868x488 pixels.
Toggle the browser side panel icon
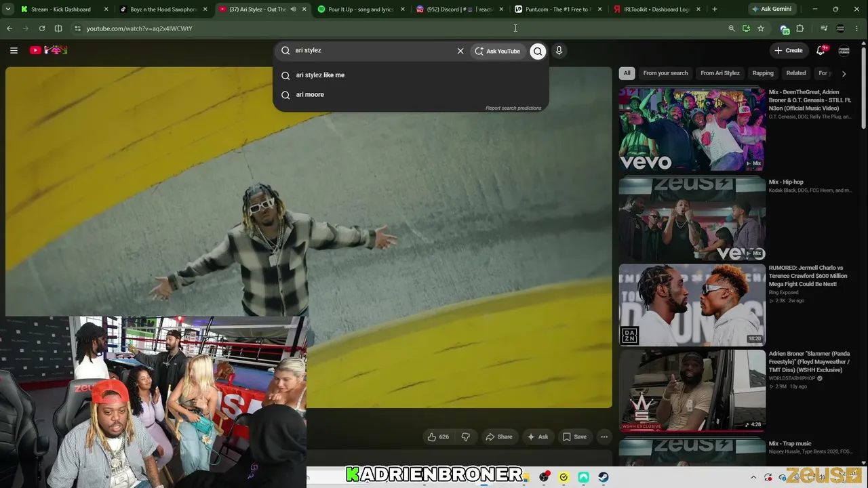coord(58,28)
